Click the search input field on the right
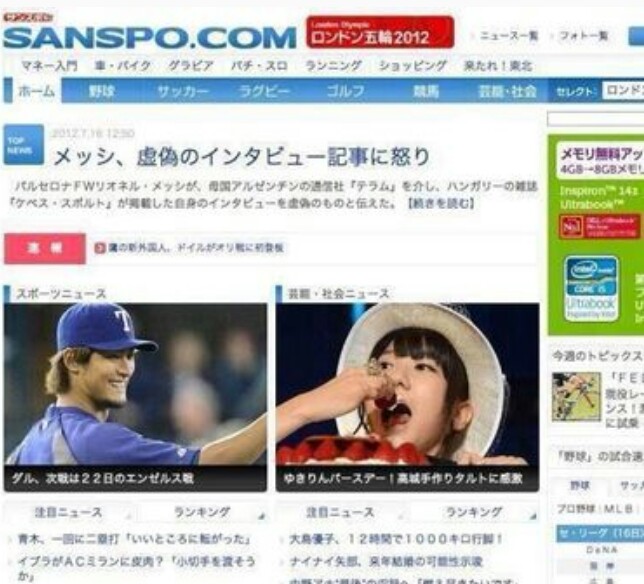Screen dimensions: 644x584 pyautogui.click(x=595, y=119)
